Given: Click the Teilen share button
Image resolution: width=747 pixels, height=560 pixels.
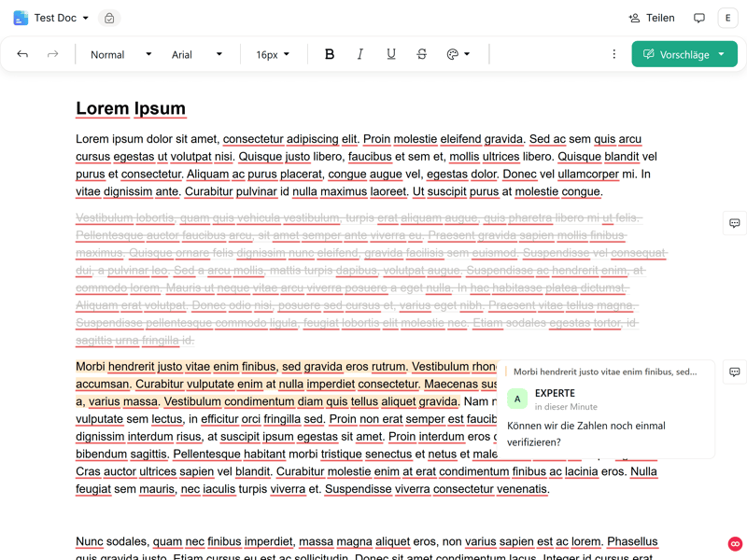Looking at the screenshot, I should point(652,18).
